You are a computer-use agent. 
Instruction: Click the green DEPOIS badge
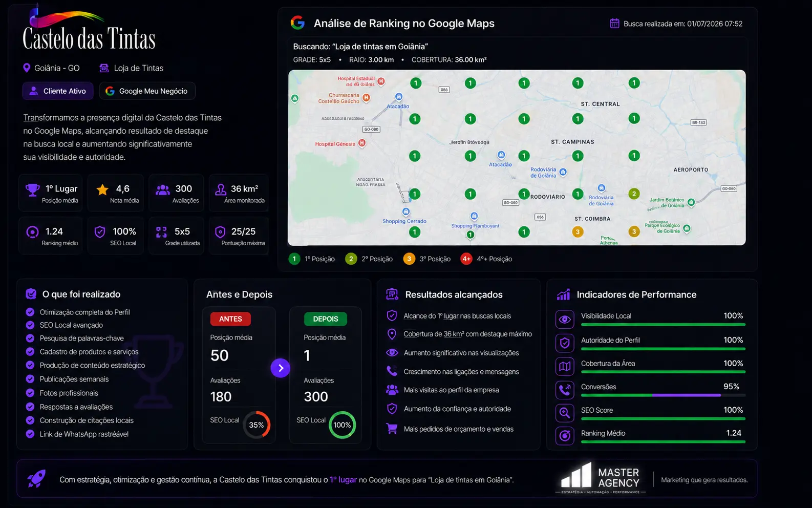326,319
